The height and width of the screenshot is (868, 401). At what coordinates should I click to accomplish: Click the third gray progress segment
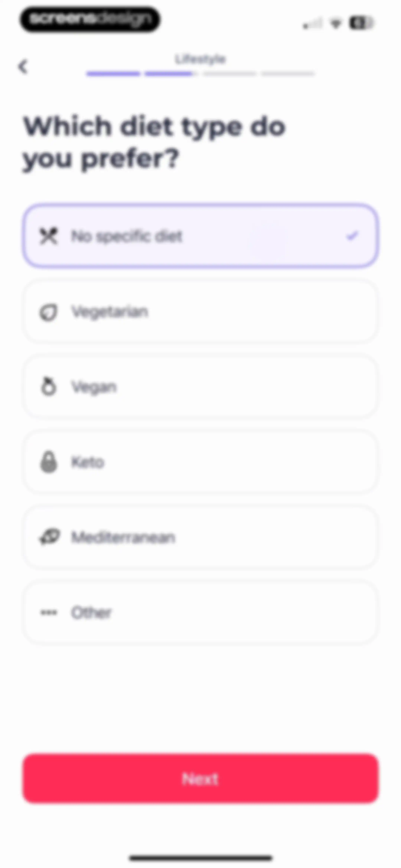pos(230,73)
